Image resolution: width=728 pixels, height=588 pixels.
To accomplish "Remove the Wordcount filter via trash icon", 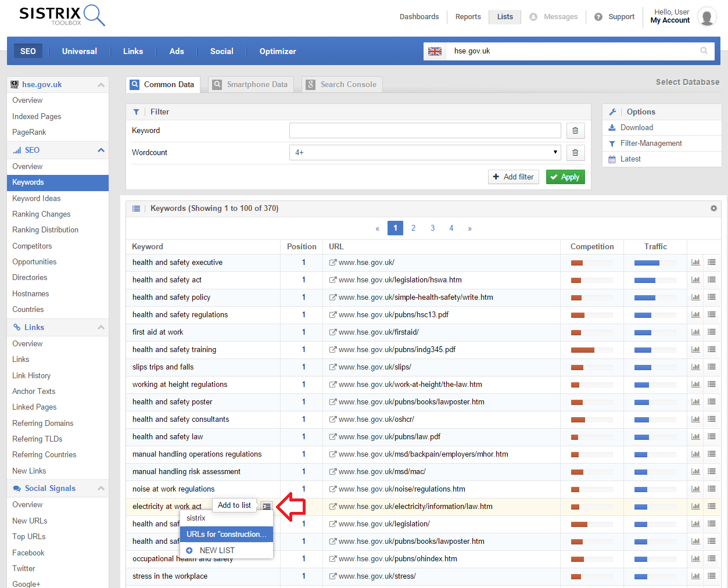I will (x=575, y=153).
